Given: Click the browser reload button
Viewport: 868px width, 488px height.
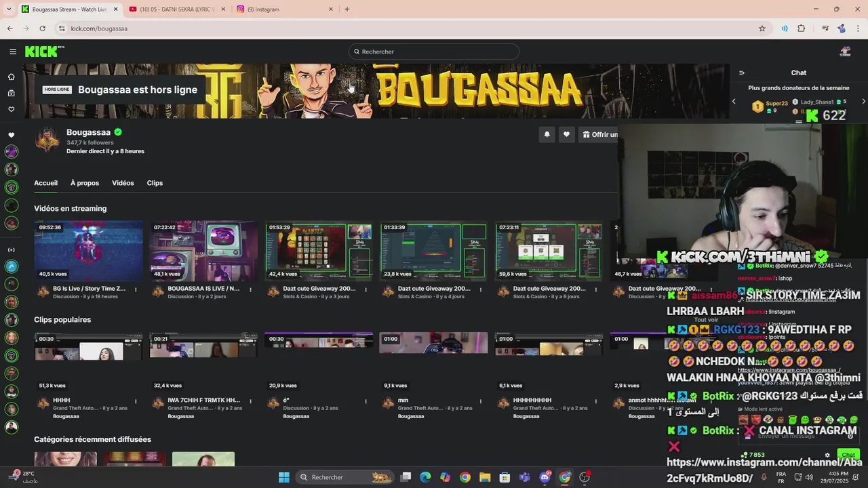Looking at the screenshot, I should coord(42,28).
